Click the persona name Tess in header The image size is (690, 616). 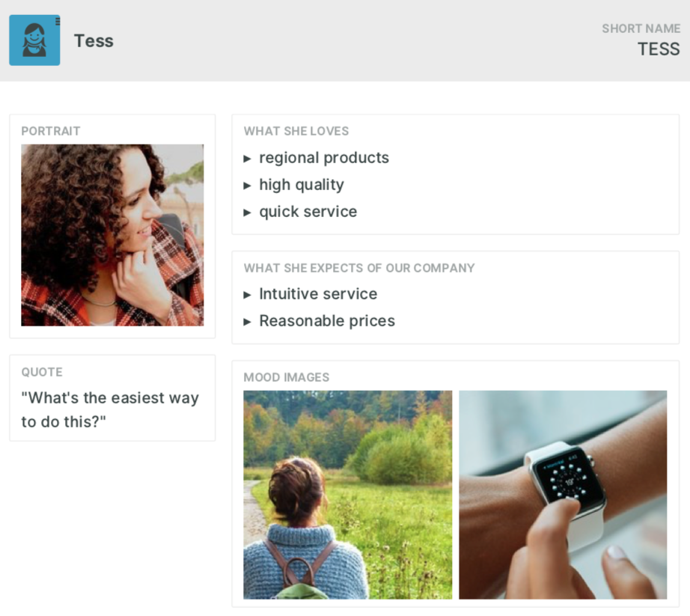tap(94, 41)
